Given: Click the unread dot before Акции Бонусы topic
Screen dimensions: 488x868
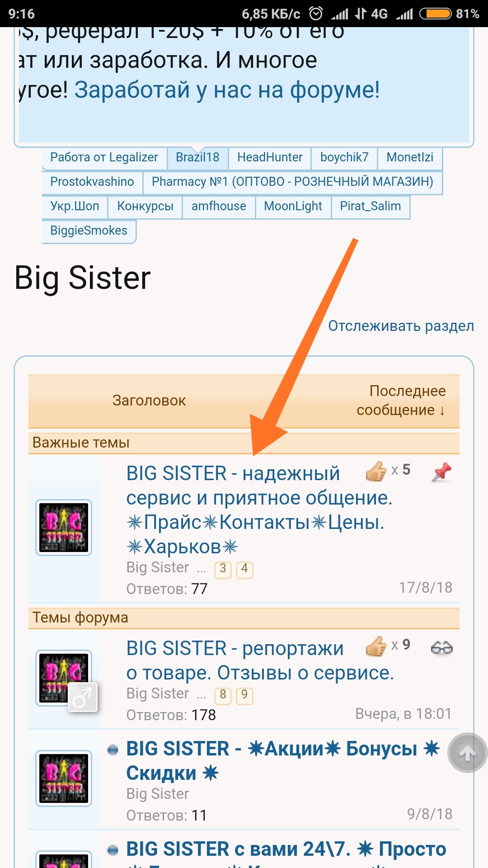Looking at the screenshot, I should coord(113,750).
